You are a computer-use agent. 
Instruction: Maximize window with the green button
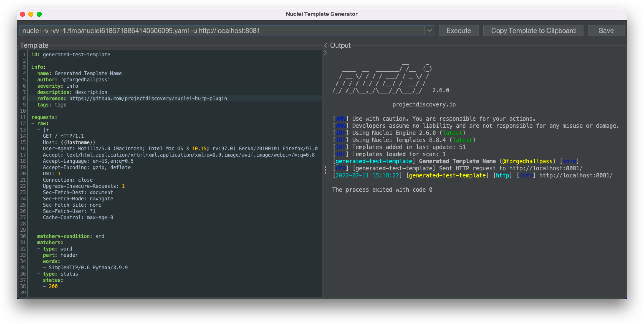pyautogui.click(x=39, y=14)
